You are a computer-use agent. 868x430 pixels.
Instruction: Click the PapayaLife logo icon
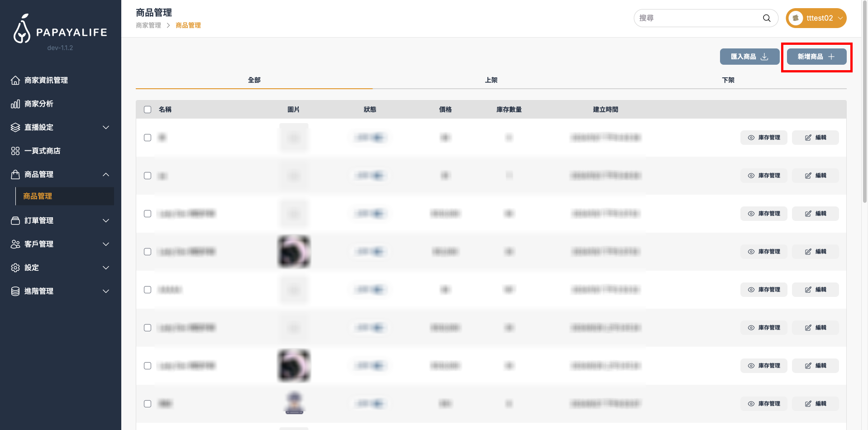(22, 29)
